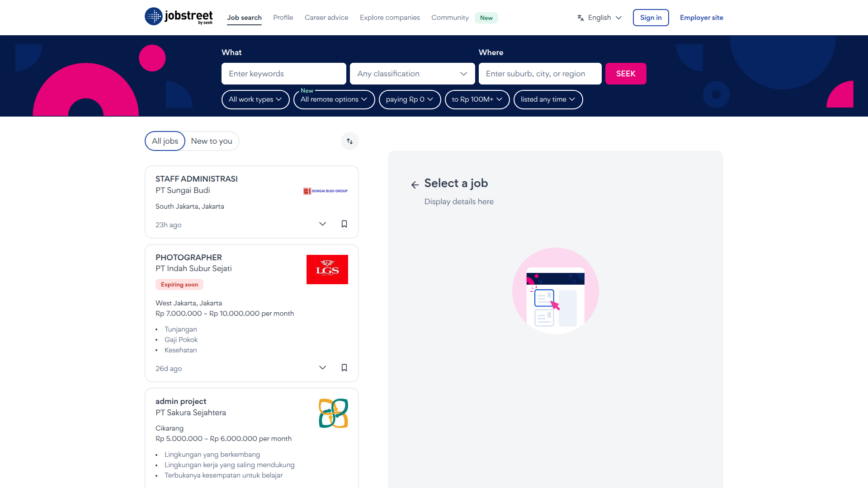Select the All jobs tab

(165, 141)
